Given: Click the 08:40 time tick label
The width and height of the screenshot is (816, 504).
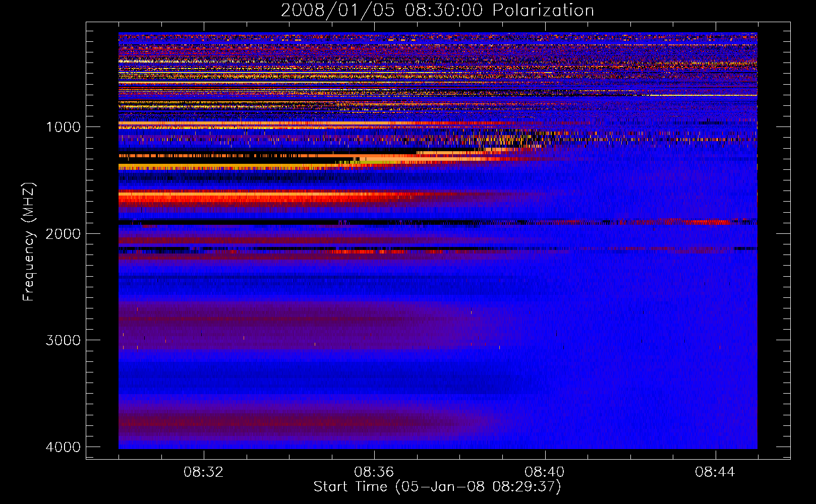Looking at the screenshot, I should (545, 472).
